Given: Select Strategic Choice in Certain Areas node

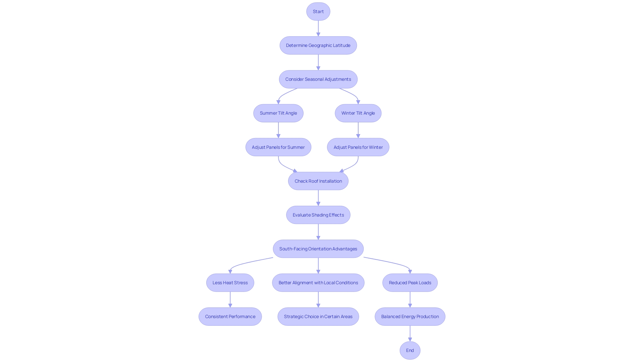Looking at the screenshot, I should (x=318, y=316).
